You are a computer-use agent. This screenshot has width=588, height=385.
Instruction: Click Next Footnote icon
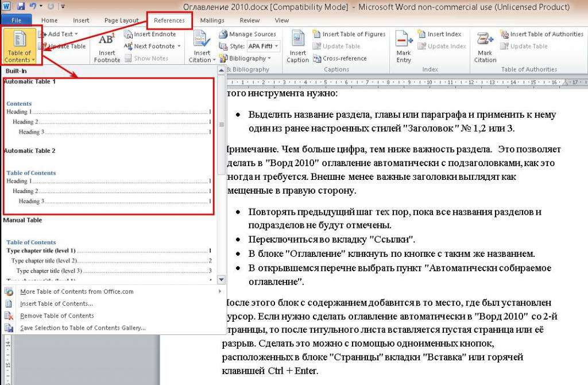[x=128, y=46]
